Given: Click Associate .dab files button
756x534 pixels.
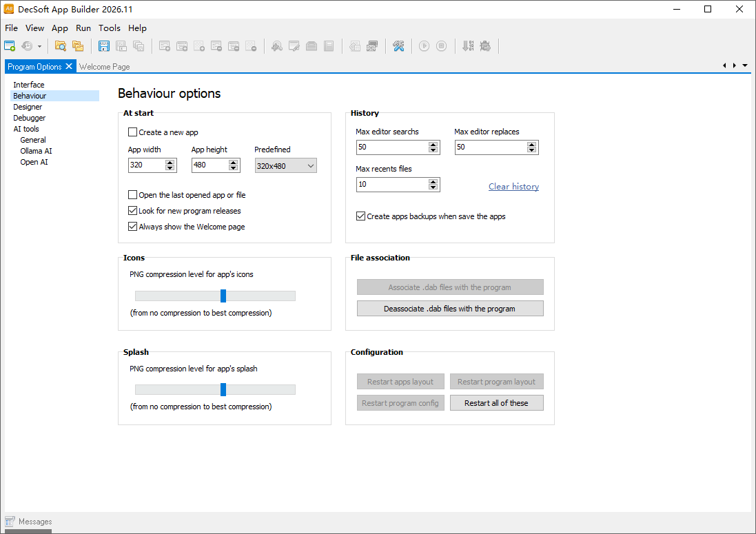Looking at the screenshot, I should click(450, 287).
